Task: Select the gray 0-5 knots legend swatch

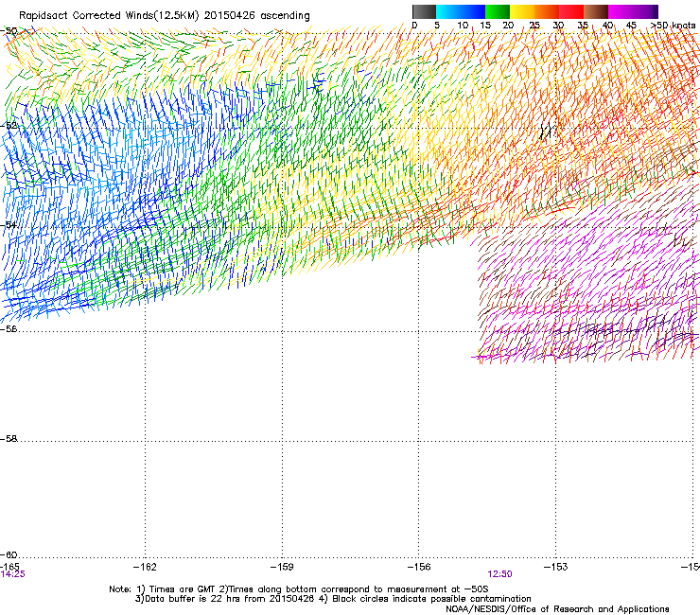Action: click(x=424, y=11)
